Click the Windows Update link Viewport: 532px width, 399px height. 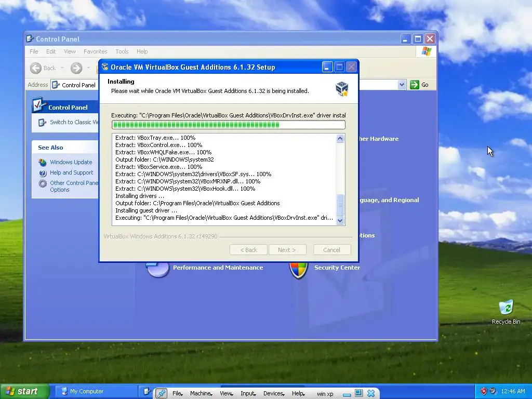click(x=71, y=162)
